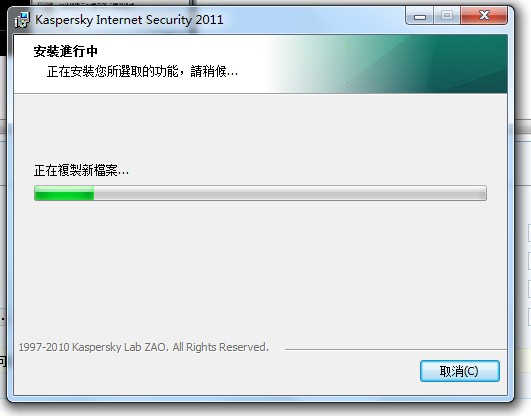Click the grey unfilled part of progress bar
Viewport: 531px width, 416px height.
(x=290, y=193)
